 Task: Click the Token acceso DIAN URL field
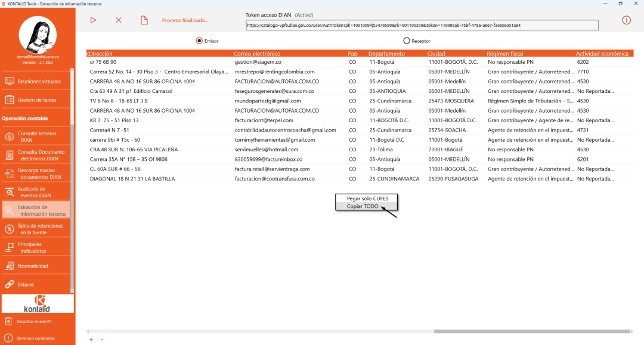coord(422,25)
